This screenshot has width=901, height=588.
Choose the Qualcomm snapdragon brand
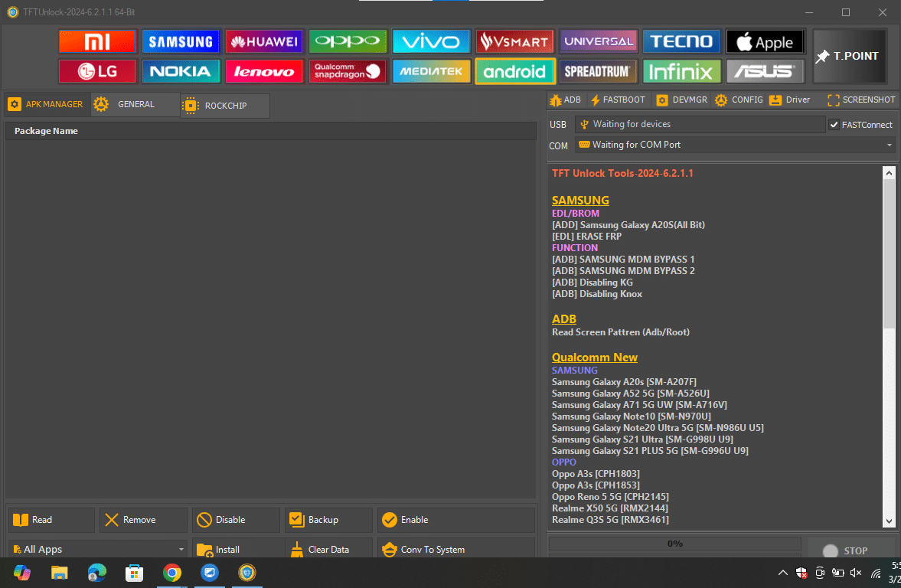point(348,71)
